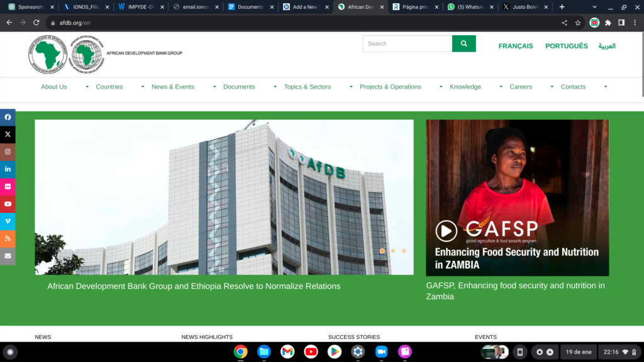Open the RSS feed icon
The height and width of the screenshot is (362, 644).
pyautogui.click(x=8, y=238)
